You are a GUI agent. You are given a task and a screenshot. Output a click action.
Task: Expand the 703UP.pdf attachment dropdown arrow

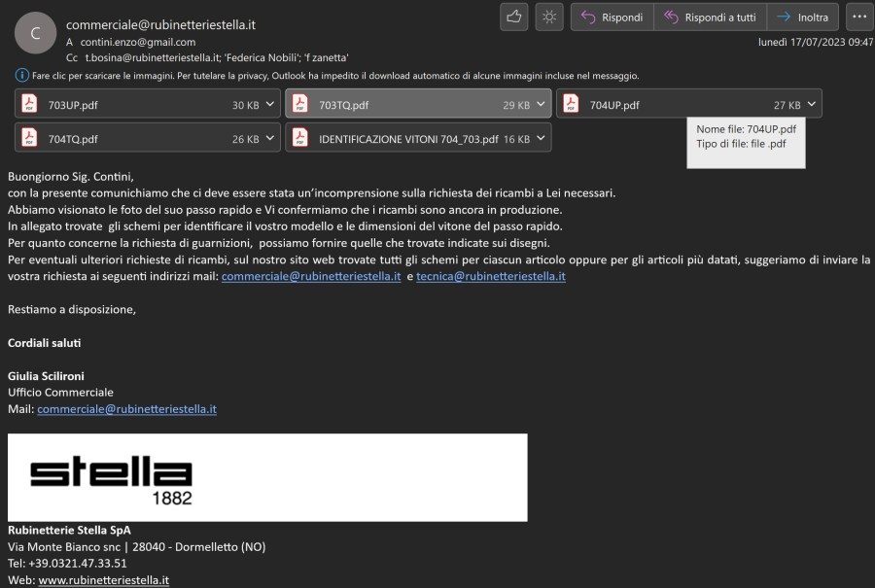point(269,105)
